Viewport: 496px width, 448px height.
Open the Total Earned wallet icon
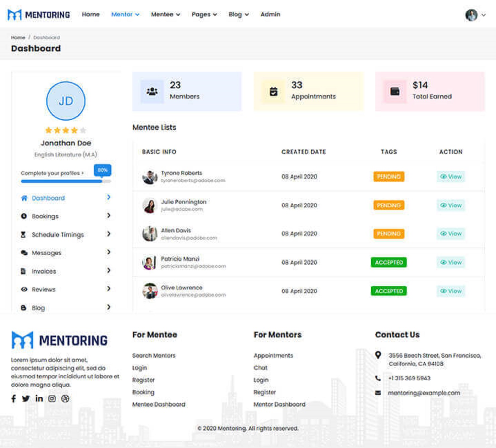394,90
